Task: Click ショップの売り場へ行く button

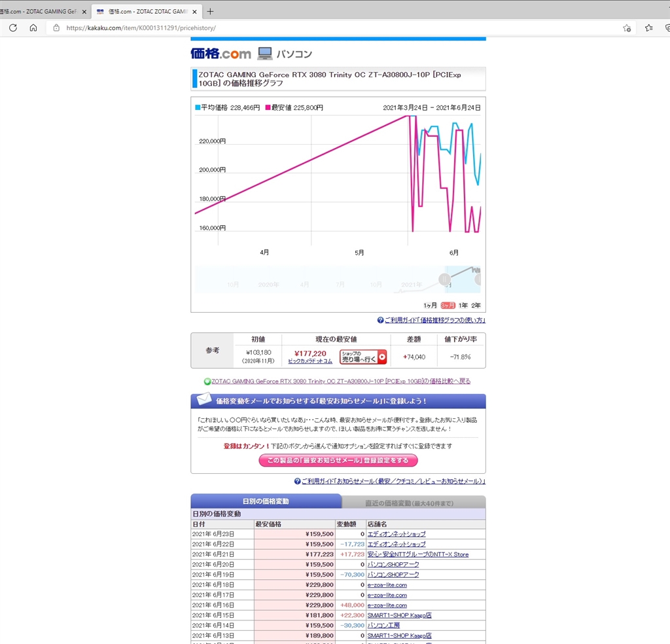Action: [363, 357]
